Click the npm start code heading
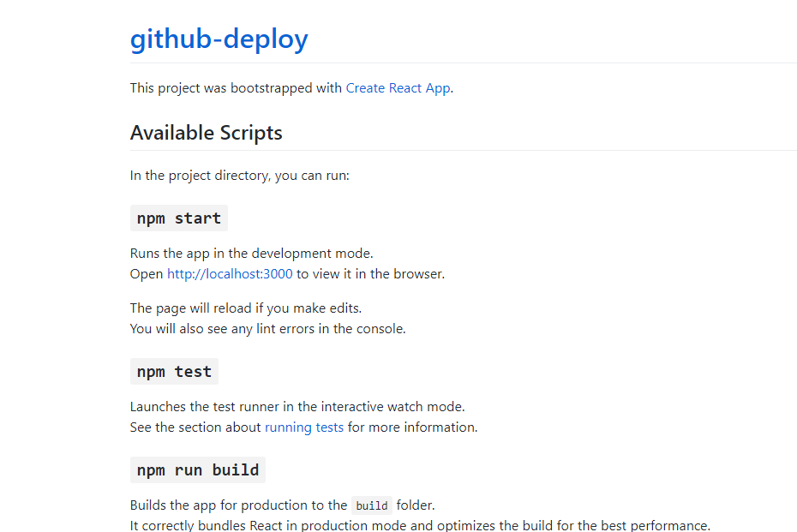797x532 pixels. [179, 218]
